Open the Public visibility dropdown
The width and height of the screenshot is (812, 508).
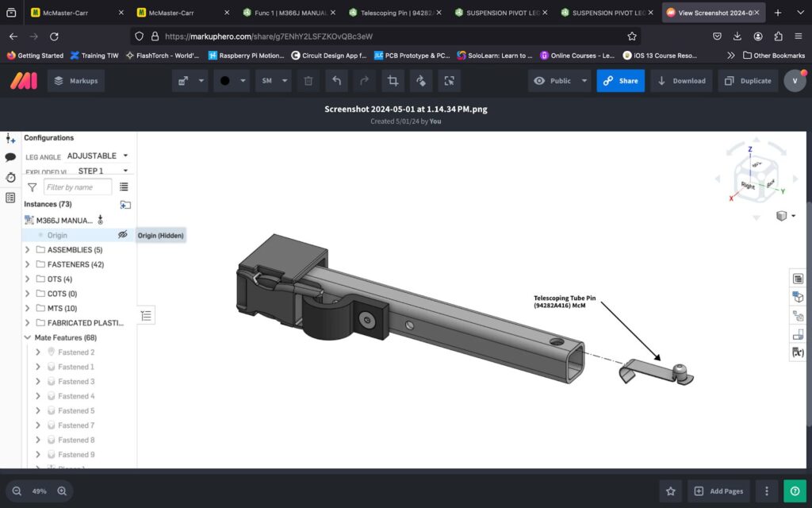coord(561,80)
